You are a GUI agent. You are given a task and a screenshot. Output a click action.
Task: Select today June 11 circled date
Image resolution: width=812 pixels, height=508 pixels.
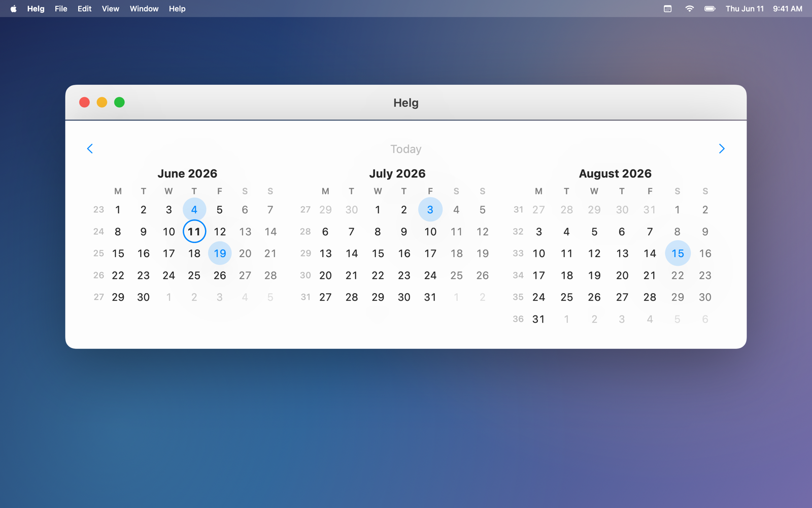(x=194, y=232)
